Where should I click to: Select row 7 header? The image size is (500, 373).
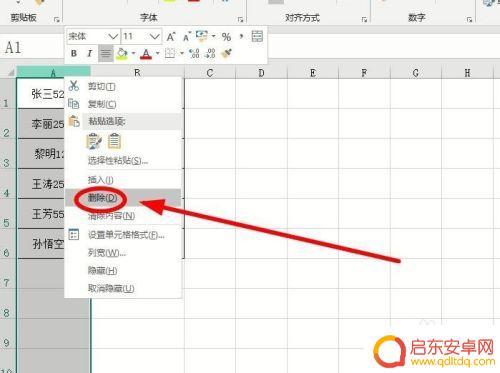coord(8,274)
